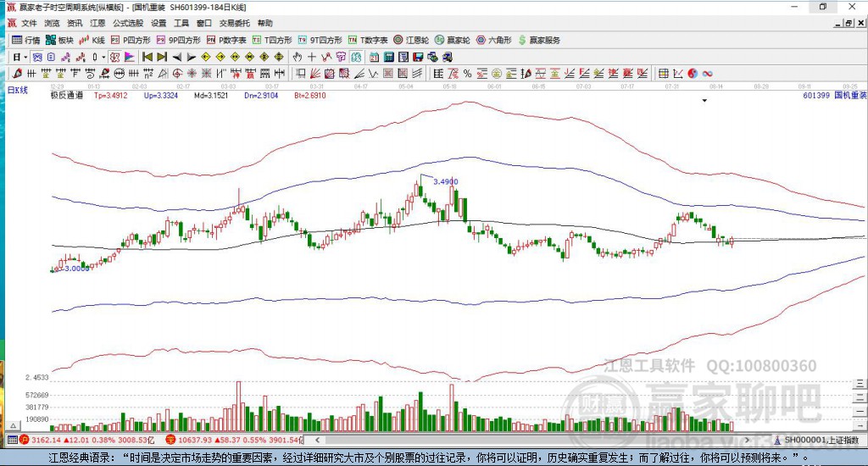Viewport: 868px width, 466px height.
Task: Open the T数字表 tool
Action: point(368,40)
